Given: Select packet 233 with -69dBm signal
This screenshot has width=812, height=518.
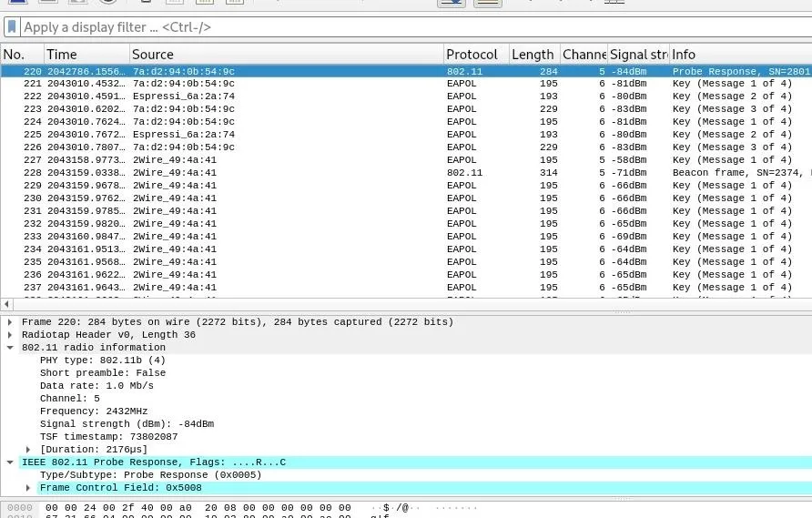Looking at the screenshot, I should point(406,236).
